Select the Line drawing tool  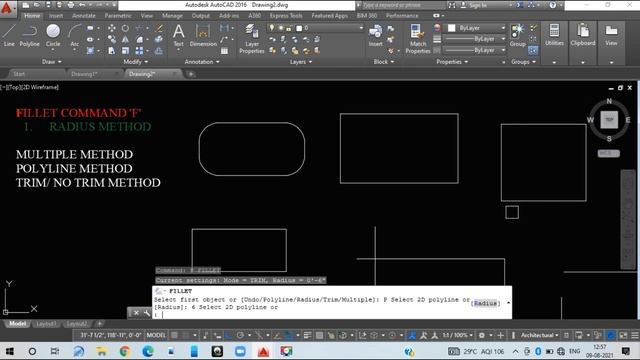click(x=9, y=35)
